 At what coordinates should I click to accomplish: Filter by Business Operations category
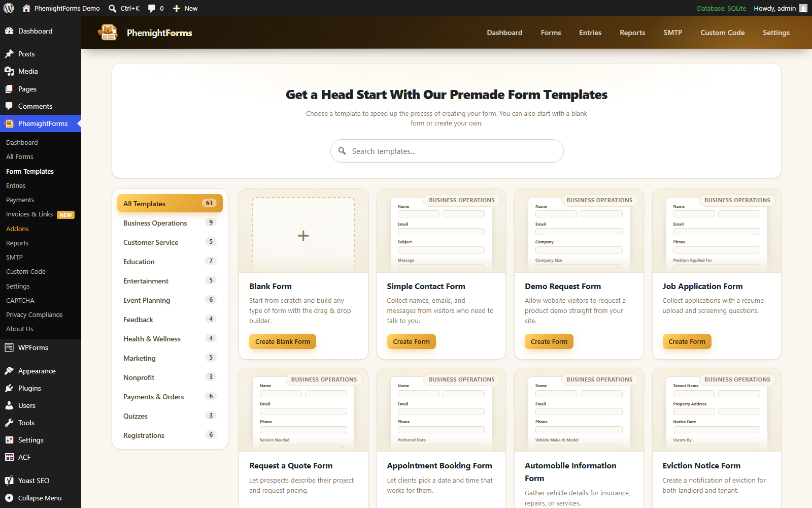point(170,223)
